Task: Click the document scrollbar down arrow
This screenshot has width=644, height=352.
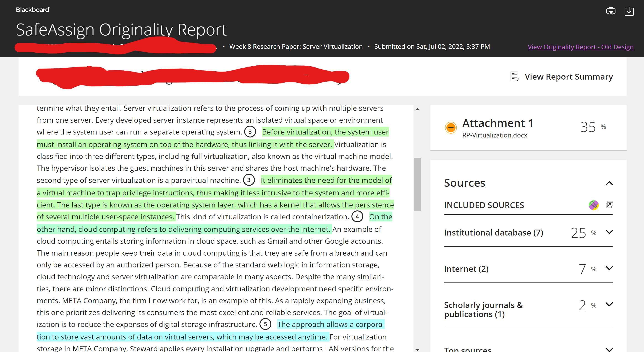Action: 417,350
